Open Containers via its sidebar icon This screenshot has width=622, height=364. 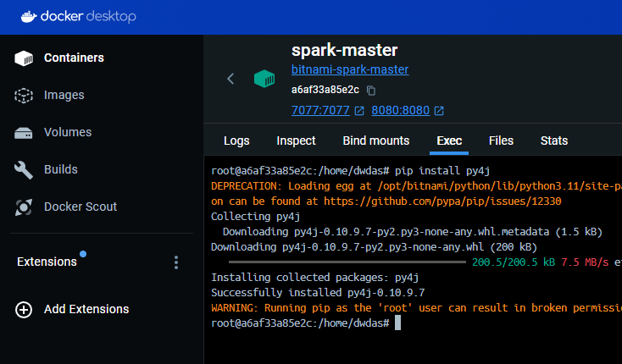pos(24,58)
